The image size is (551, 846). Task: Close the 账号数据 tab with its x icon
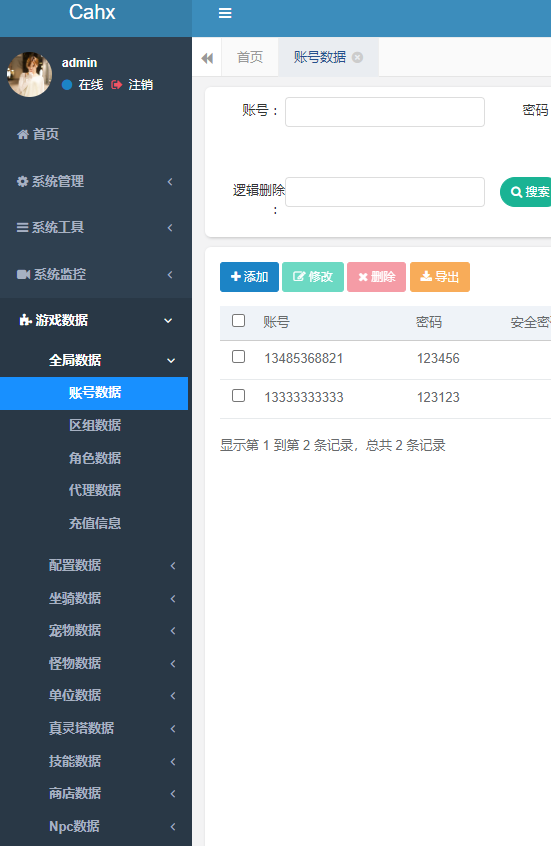(x=357, y=57)
